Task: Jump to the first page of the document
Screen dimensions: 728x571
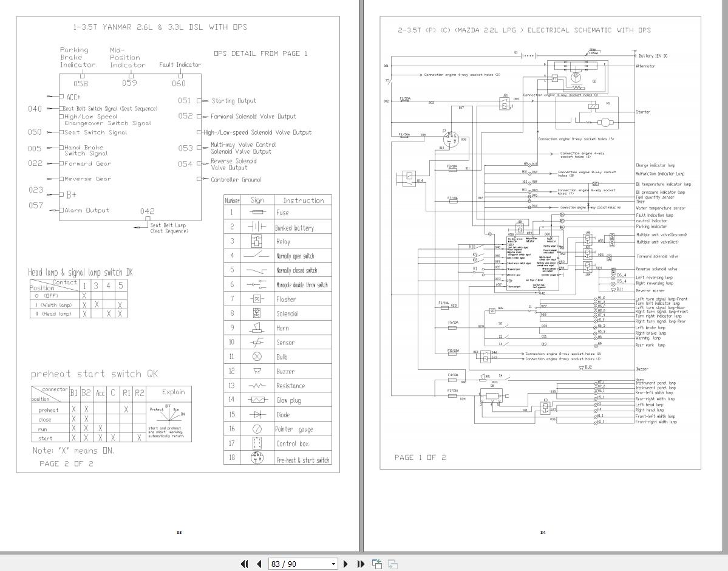Action: click(x=244, y=564)
